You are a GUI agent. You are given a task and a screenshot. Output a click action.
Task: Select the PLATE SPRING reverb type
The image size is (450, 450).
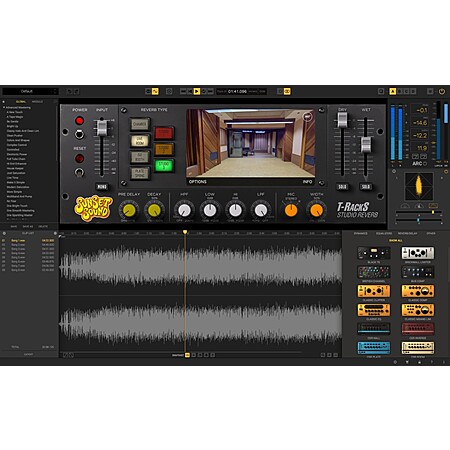pyautogui.click(x=140, y=173)
